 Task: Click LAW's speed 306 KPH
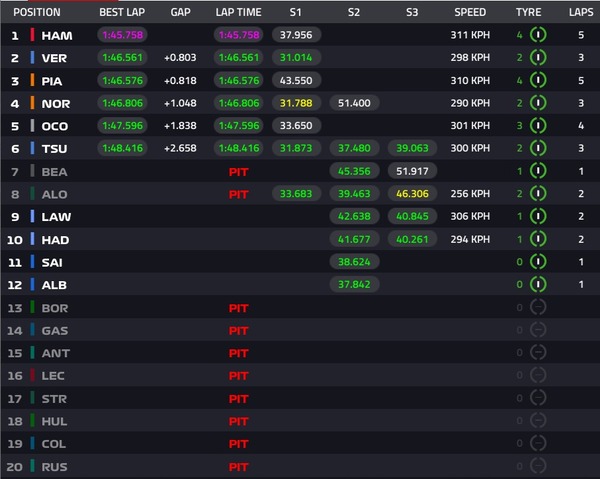470,216
